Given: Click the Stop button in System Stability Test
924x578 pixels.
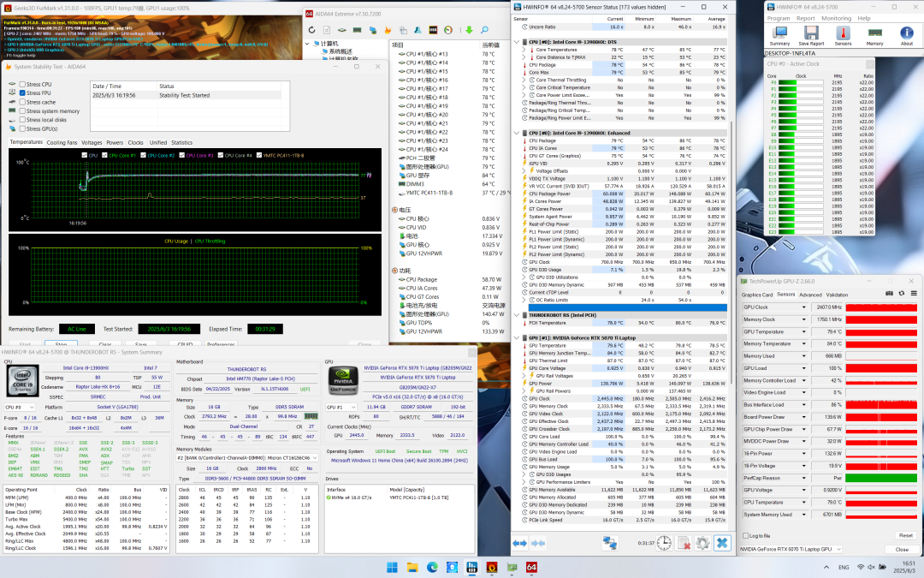Looking at the screenshot, I should point(61,344).
